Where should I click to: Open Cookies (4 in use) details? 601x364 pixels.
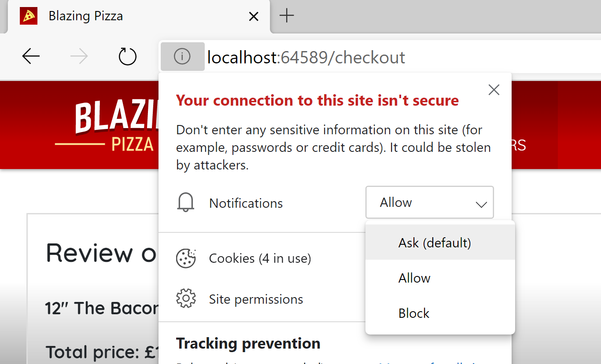(260, 258)
